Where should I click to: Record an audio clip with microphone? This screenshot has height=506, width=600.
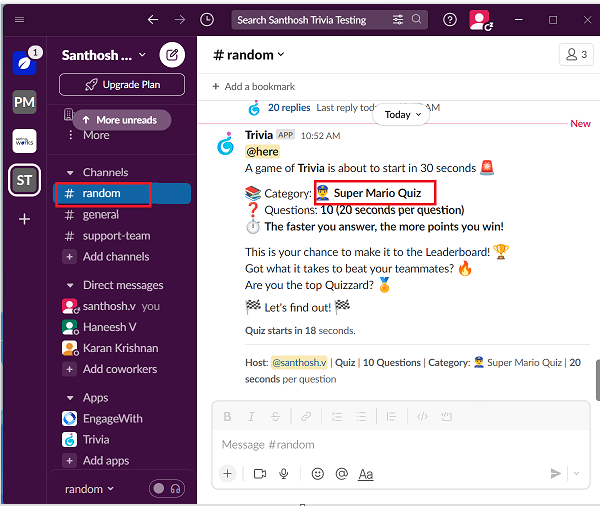coord(284,474)
